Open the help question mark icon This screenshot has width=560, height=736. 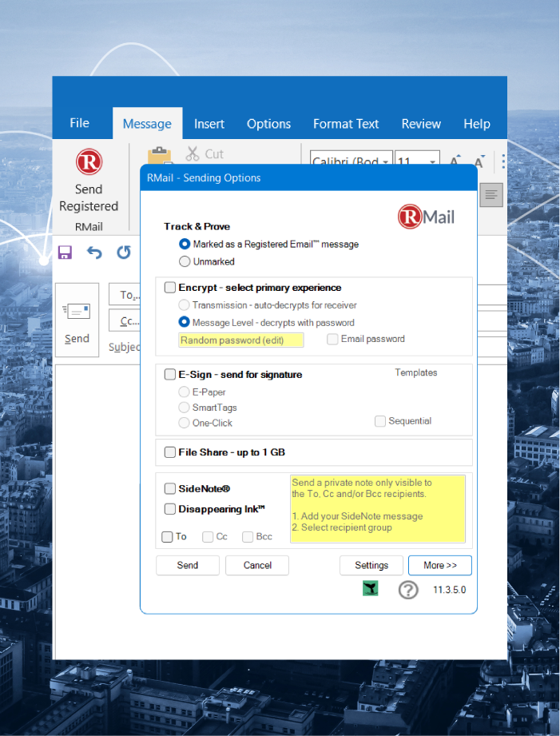point(408,590)
